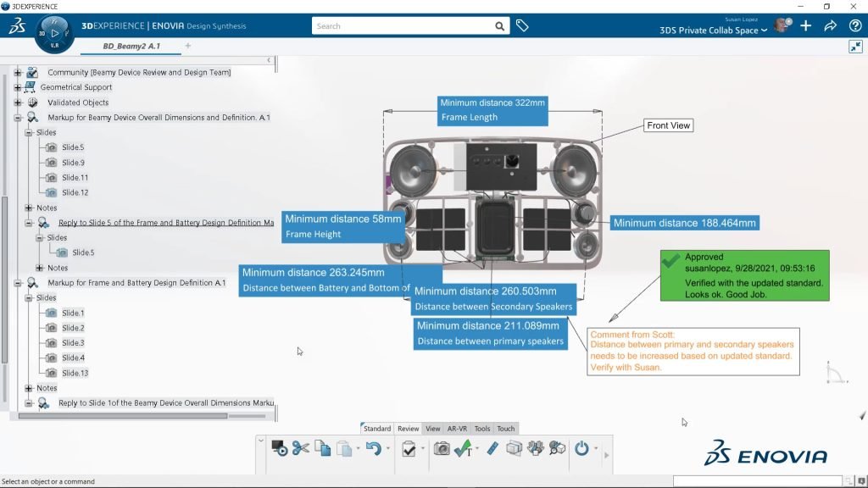Switch to the Review tab
Screen dimensions: 868x488
pos(408,428)
